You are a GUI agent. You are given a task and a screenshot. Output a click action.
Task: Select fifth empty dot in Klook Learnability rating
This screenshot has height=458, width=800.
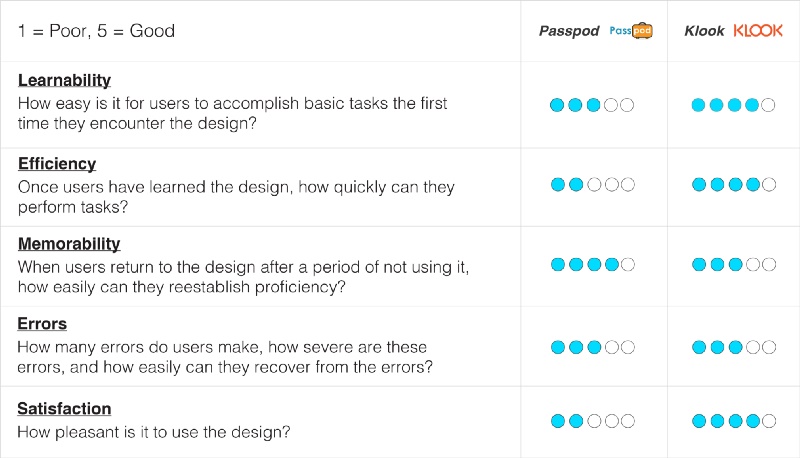[x=768, y=105]
